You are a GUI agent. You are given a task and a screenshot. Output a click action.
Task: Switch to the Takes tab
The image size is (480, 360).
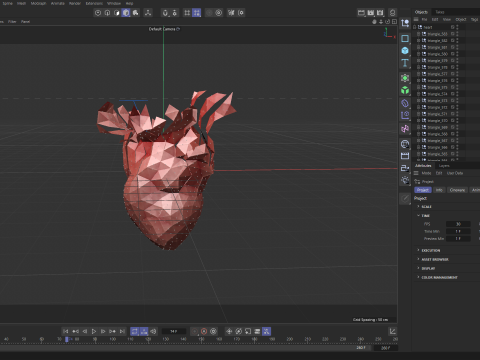(440, 12)
